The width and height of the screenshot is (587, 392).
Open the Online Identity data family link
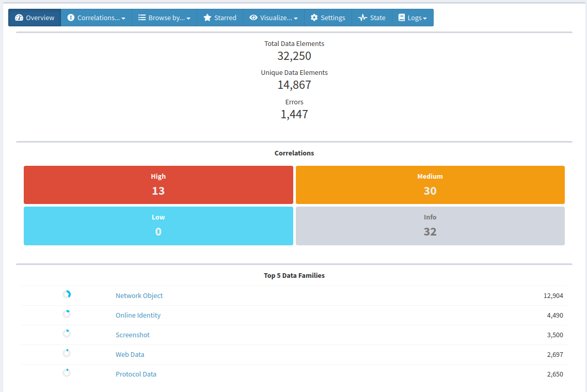click(x=138, y=315)
